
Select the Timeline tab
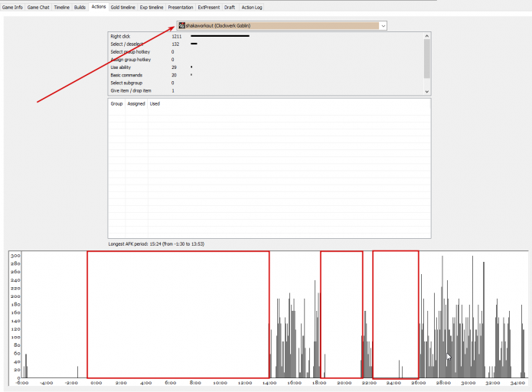tap(62, 7)
